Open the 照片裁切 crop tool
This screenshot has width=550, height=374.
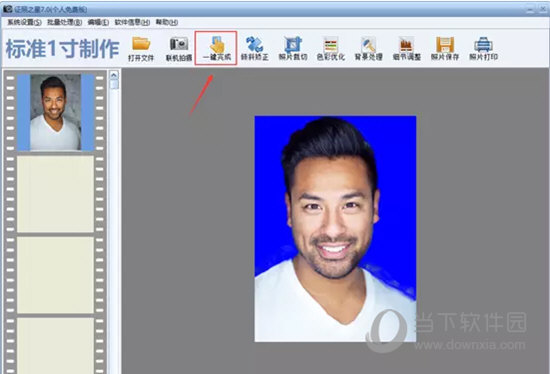[293, 49]
